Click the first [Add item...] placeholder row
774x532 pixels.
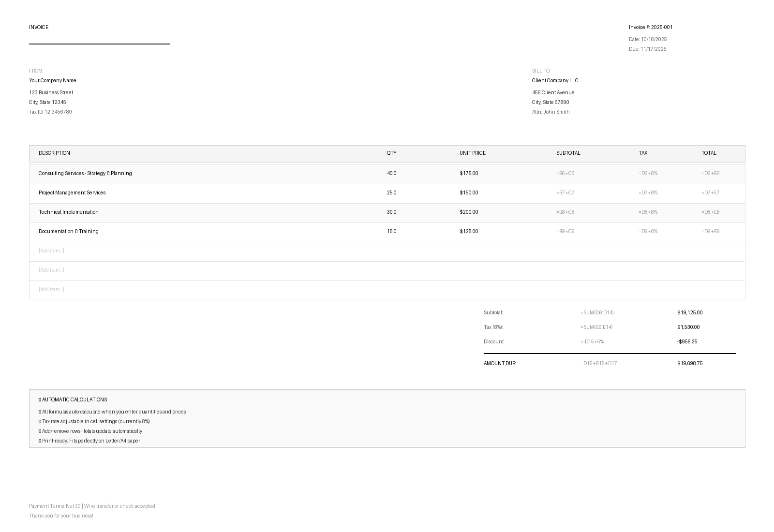51,251
